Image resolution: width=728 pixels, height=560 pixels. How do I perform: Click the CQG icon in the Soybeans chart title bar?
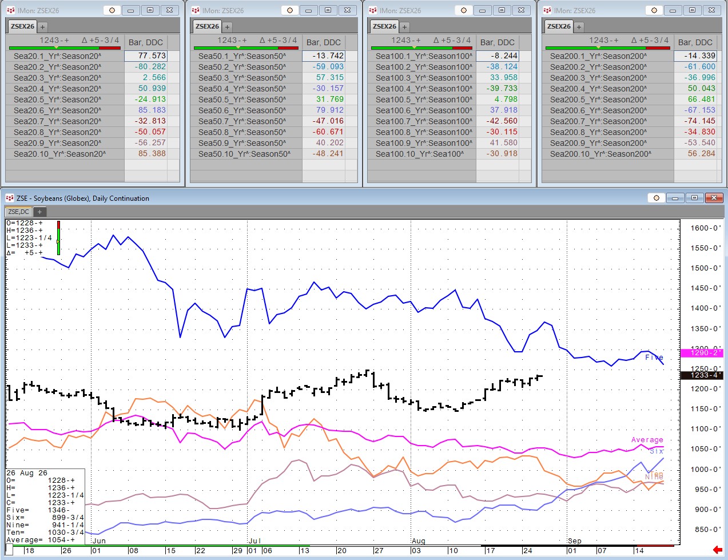tap(10, 198)
